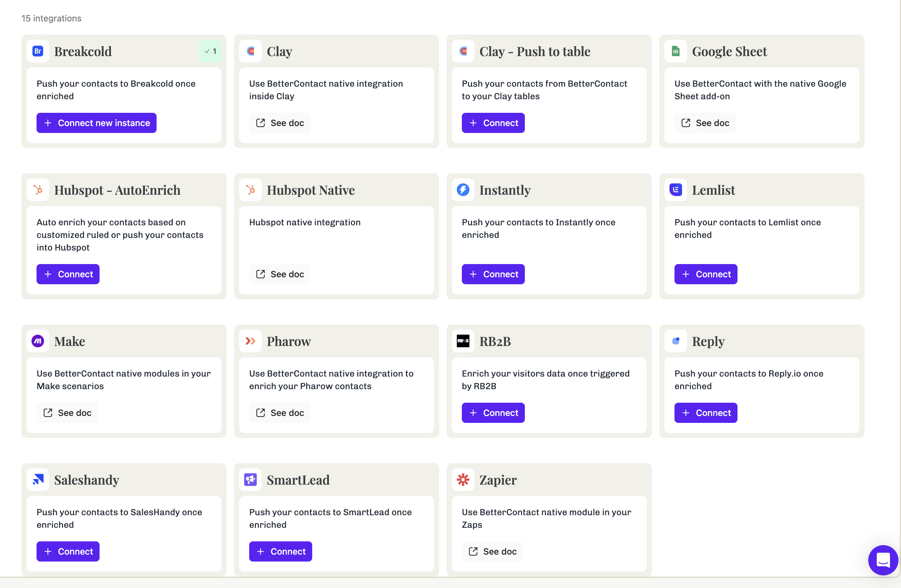901x588 pixels.
Task: Click the Clay logo icon
Action: (251, 51)
